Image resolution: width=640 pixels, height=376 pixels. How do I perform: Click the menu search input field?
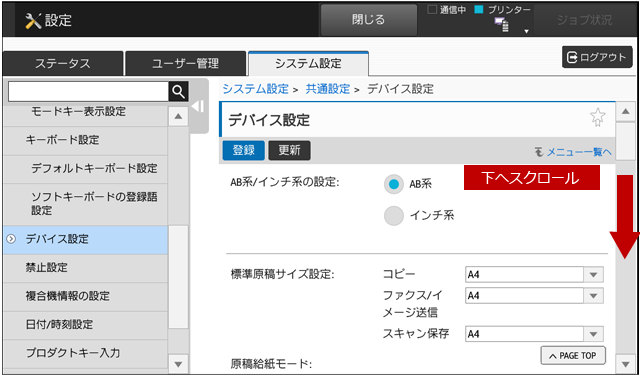88,92
